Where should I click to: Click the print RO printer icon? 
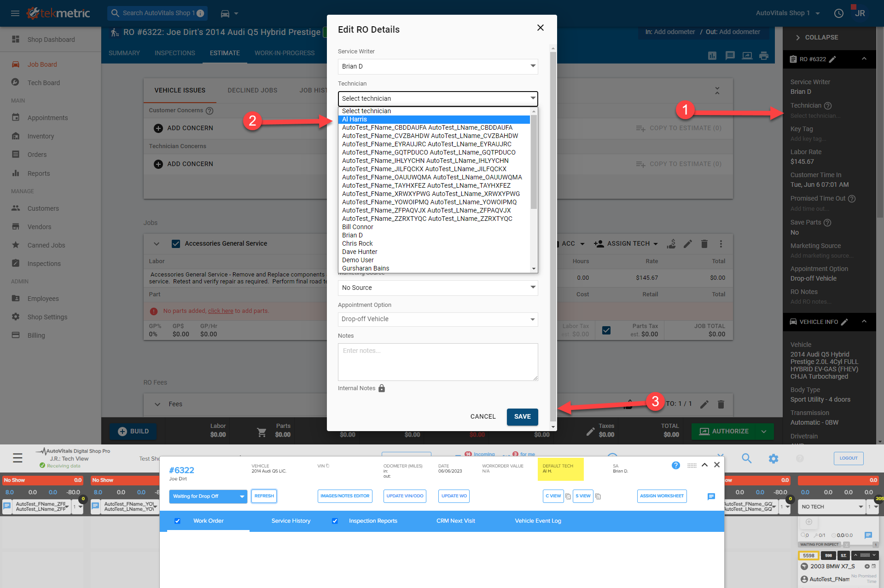[x=764, y=56]
